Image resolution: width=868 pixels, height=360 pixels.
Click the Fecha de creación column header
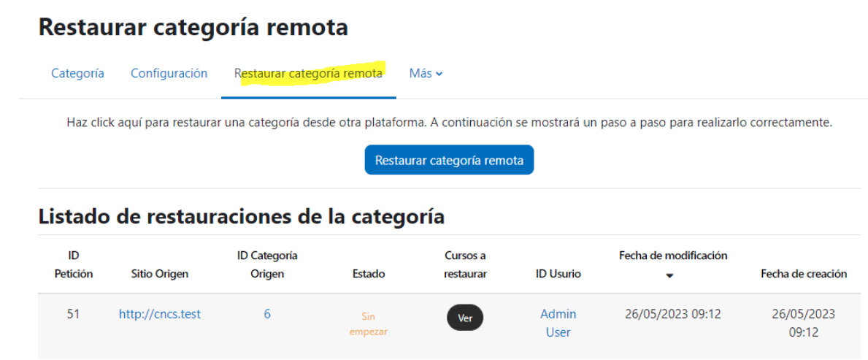tap(804, 274)
